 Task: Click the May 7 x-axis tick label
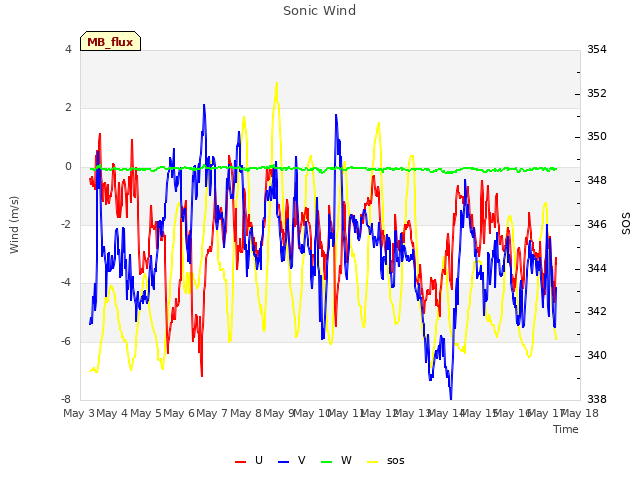point(212,413)
